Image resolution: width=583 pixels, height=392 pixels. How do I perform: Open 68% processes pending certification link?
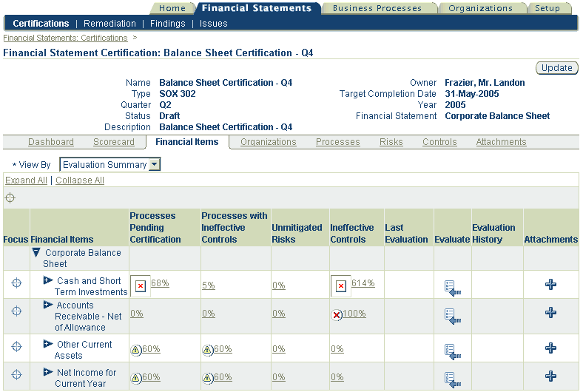click(x=160, y=283)
